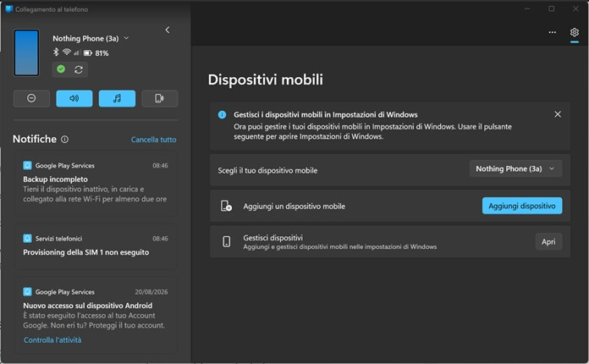Image resolution: width=589 pixels, height=364 pixels.
Task: Click the Apri button for Gestisci dispositivi
Action: 548,241
